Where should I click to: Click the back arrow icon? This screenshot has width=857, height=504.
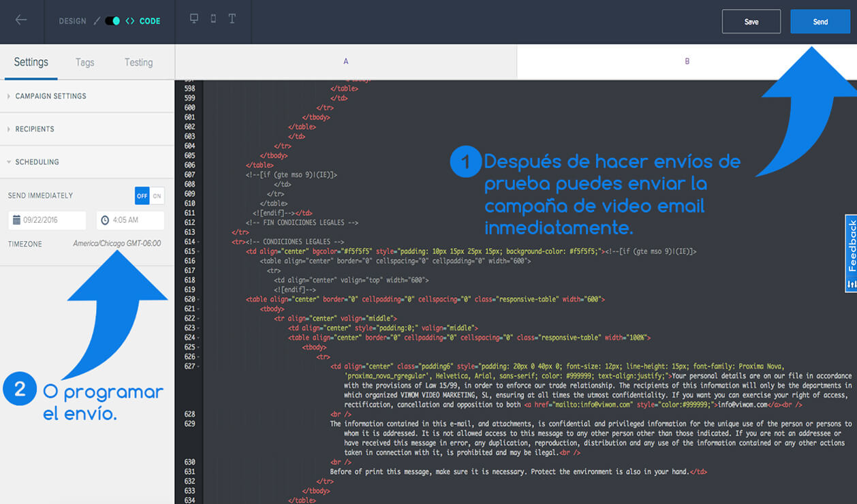coord(21,20)
